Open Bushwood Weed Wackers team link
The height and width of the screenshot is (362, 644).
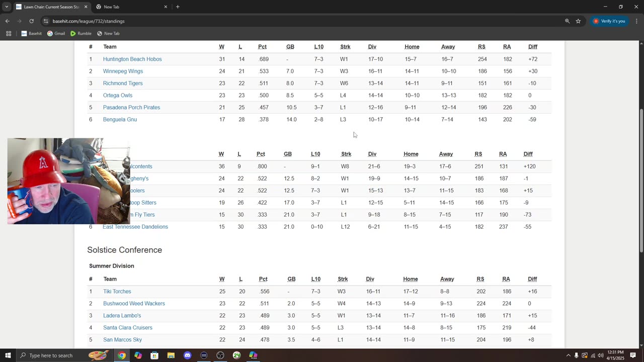click(x=134, y=304)
